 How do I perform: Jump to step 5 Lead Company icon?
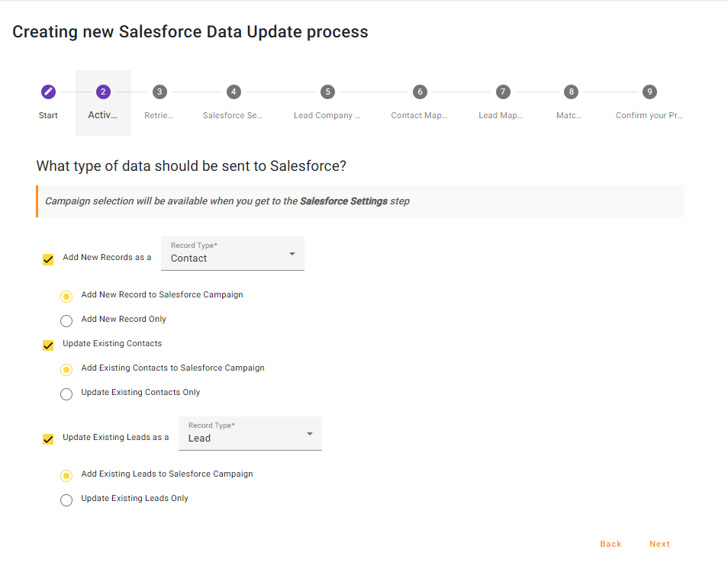[327, 92]
